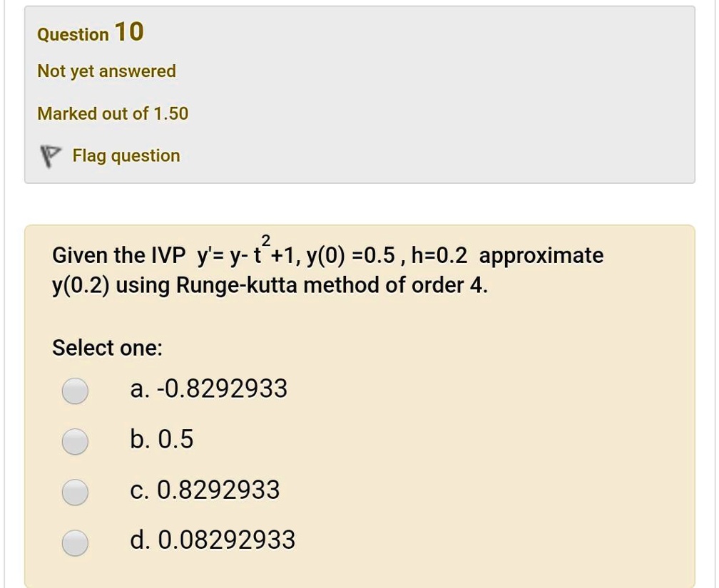
Task: Click the 'Question' heading word
Action: click(73, 34)
